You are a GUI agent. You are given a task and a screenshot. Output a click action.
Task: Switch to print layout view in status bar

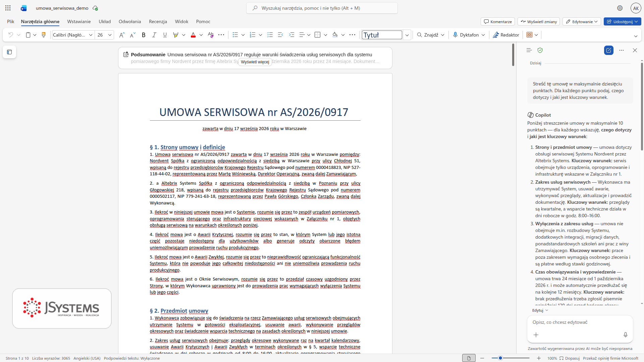pyautogui.click(x=469, y=358)
